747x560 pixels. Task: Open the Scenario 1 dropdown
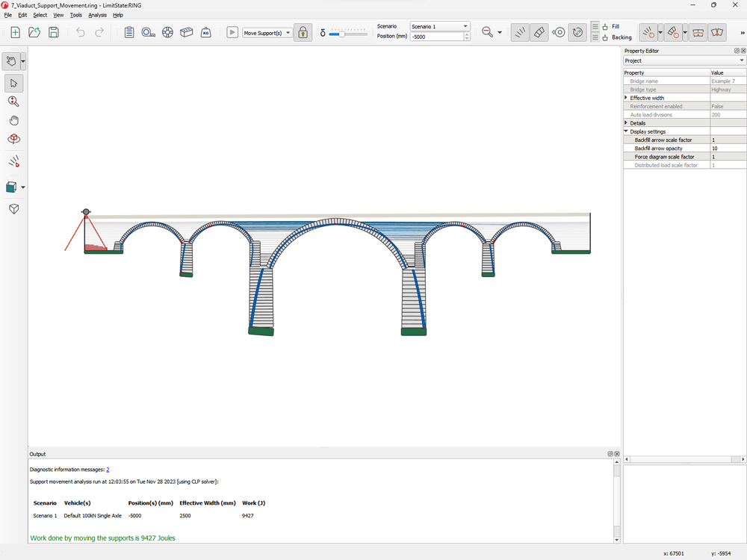(440, 26)
